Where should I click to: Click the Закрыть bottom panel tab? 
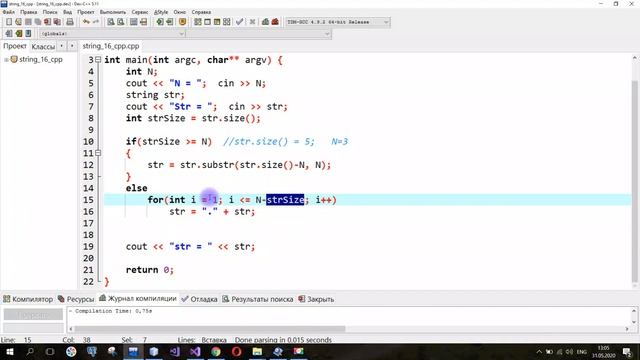[316, 299]
